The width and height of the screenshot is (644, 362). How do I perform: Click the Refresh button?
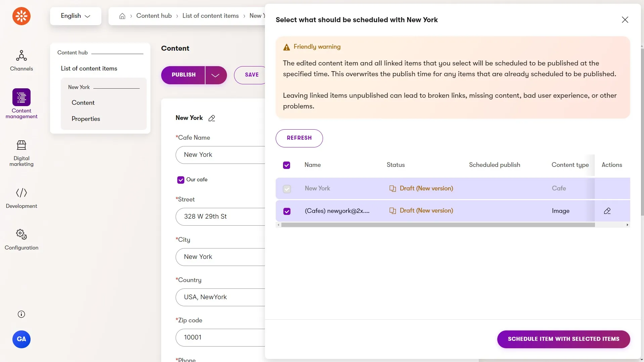point(299,138)
